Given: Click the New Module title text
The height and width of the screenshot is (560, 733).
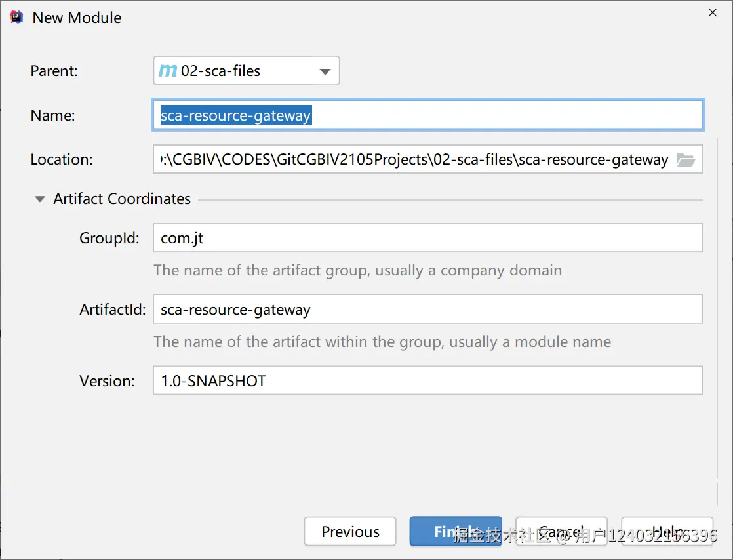Looking at the screenshot, I should point(77,18).
